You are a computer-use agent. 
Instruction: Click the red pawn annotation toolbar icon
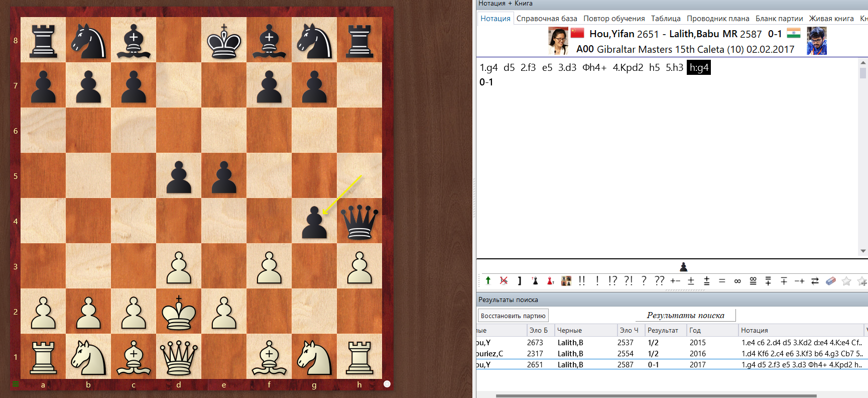[x=551, y=281]
